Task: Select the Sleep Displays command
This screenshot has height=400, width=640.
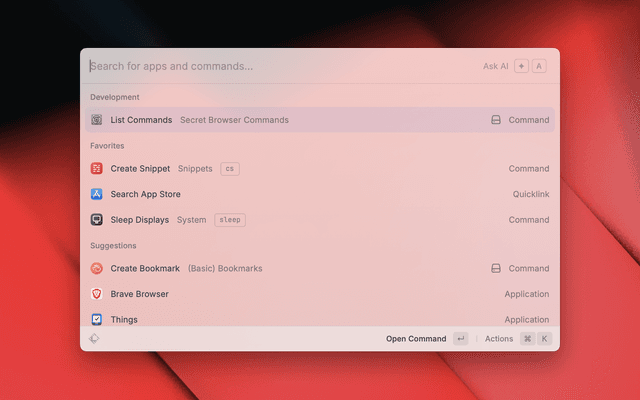Action: coord(320,220)
